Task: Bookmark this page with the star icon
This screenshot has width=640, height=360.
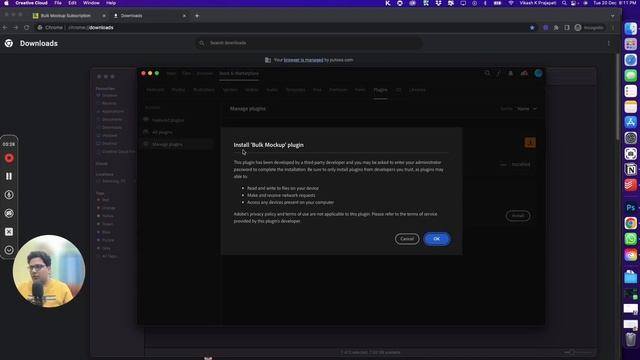Action: 532,27
